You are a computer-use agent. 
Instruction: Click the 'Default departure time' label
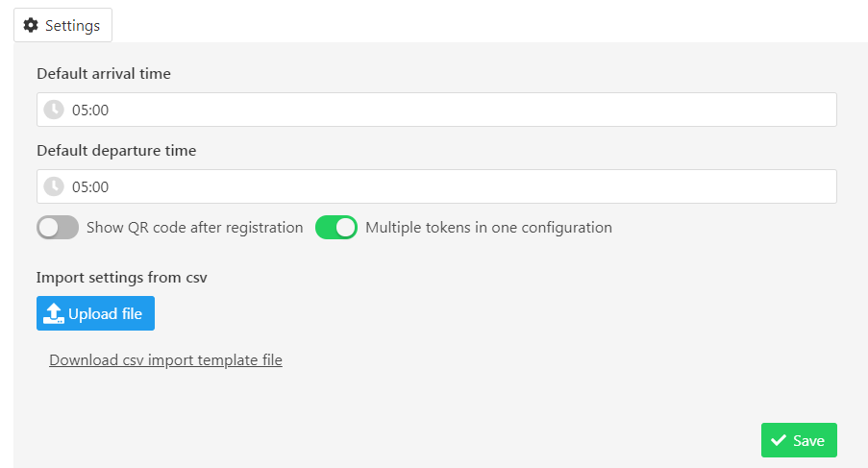116,150
